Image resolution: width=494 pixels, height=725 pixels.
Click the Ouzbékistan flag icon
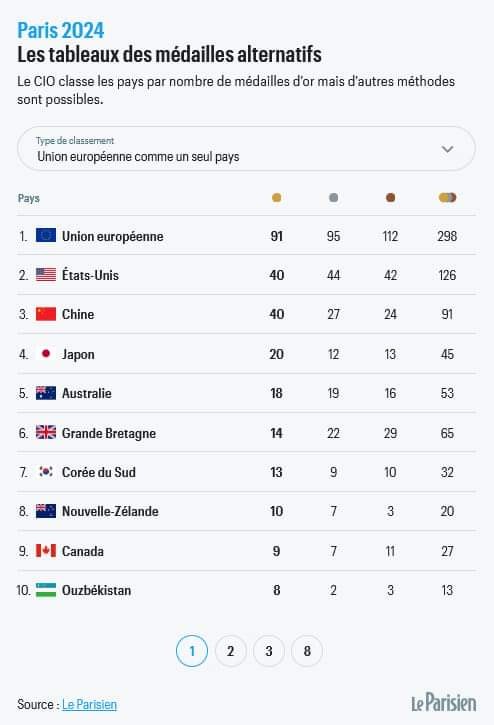coord(46,590)
